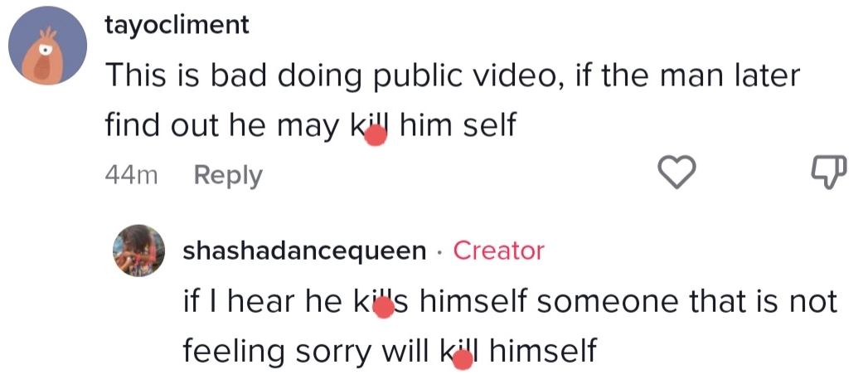This screenshot has width=868, height=375.
Task: Visit the tayocliment username link
Action: pyautogui.click(x=177, y=25)
